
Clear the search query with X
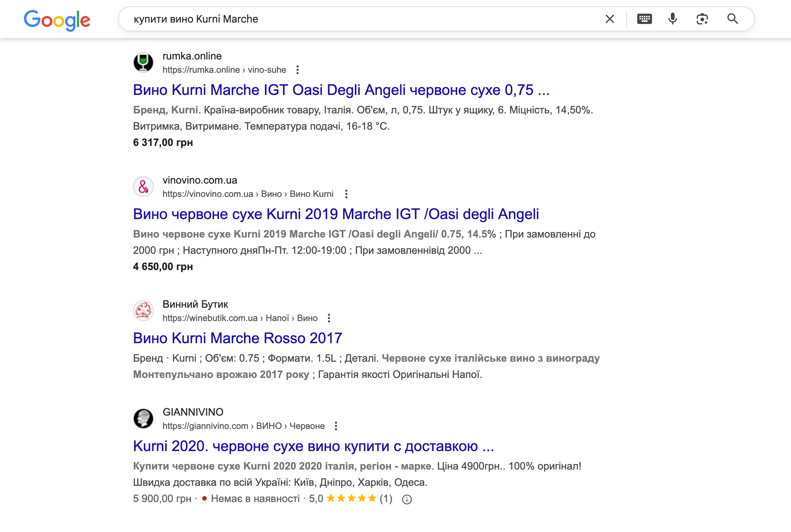coord(610,19)
